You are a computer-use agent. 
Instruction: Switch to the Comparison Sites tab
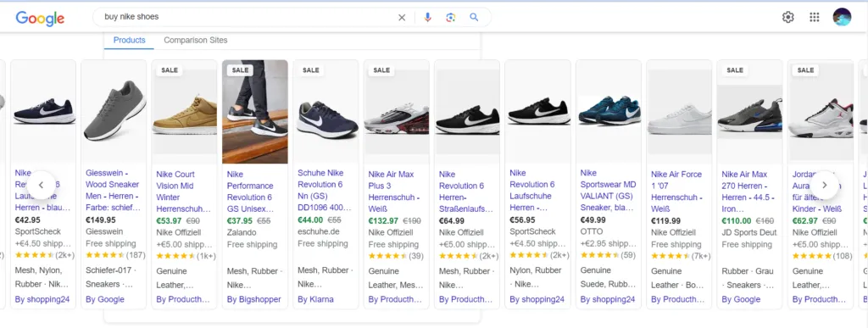point(196,40)
